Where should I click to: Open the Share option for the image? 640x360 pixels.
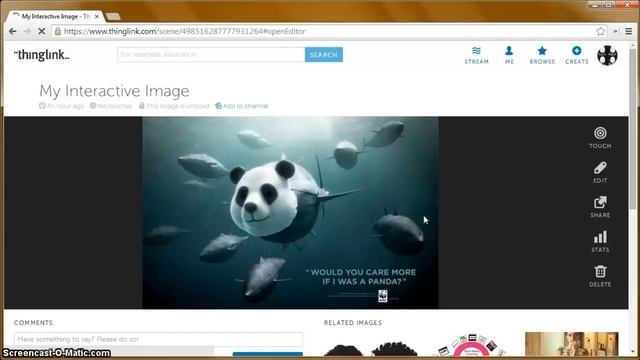pos(600,207)
